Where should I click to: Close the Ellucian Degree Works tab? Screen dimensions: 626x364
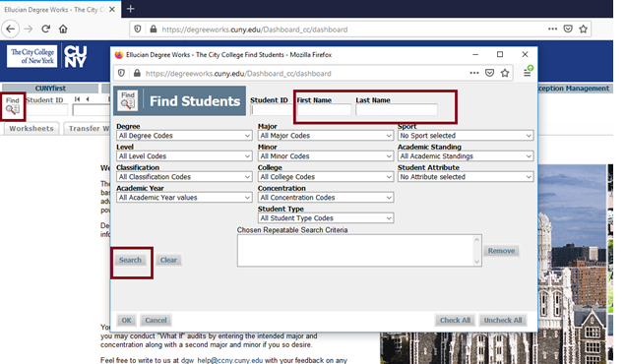[x=112, y=9]
